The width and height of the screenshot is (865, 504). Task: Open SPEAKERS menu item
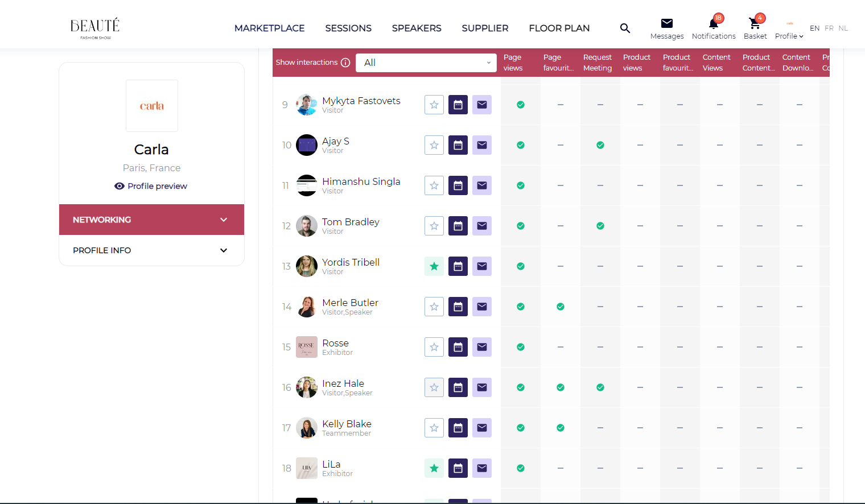click(x=417, y=28)
